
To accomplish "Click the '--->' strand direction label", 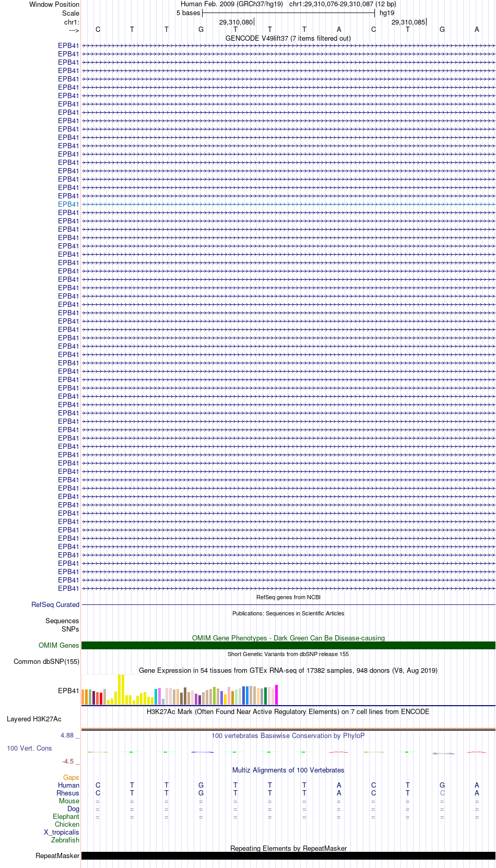I will tap(74, 30).
